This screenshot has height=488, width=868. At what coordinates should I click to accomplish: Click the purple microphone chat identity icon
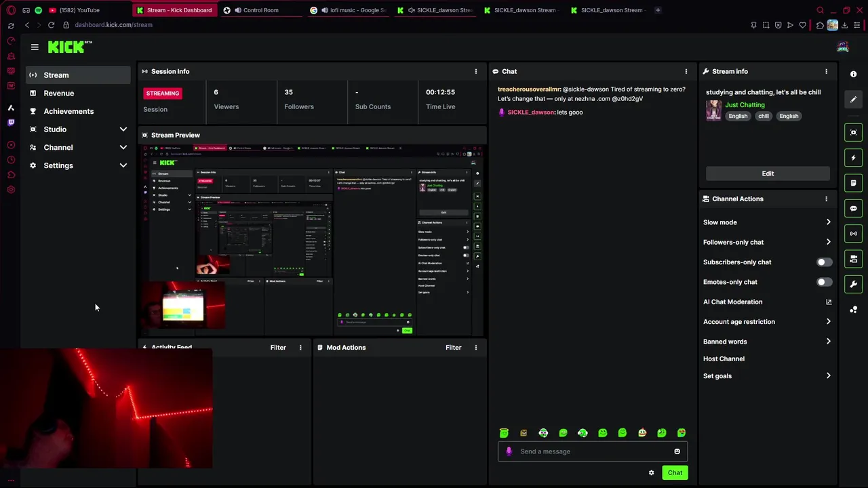coord(509,451)
